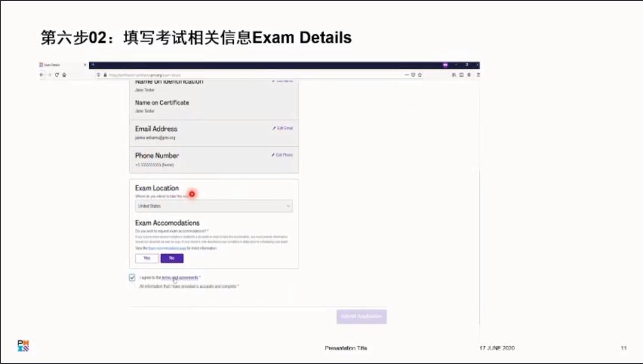Select No for exam accommodations
Viewport: 643px width, 364px height.
[x=172, y=258]
